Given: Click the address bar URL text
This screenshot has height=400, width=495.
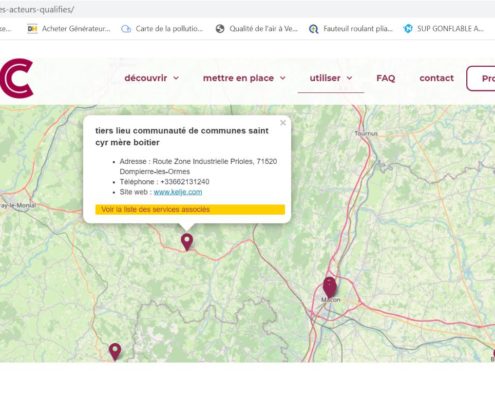Looking at the screenshot, I should 37,9.
